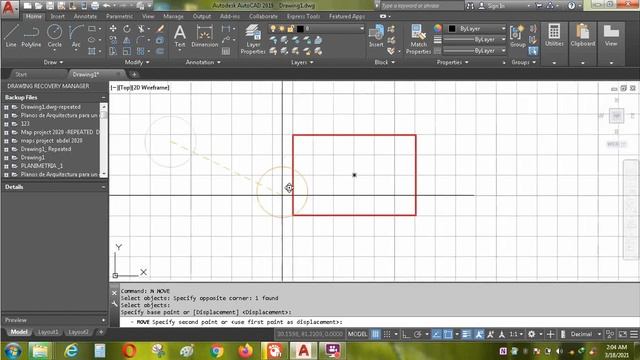Viewport: 640px width, 360px height.
Task: Open the Manage ribbon tab
Action: pyautogui.click(x=173, y=16)
